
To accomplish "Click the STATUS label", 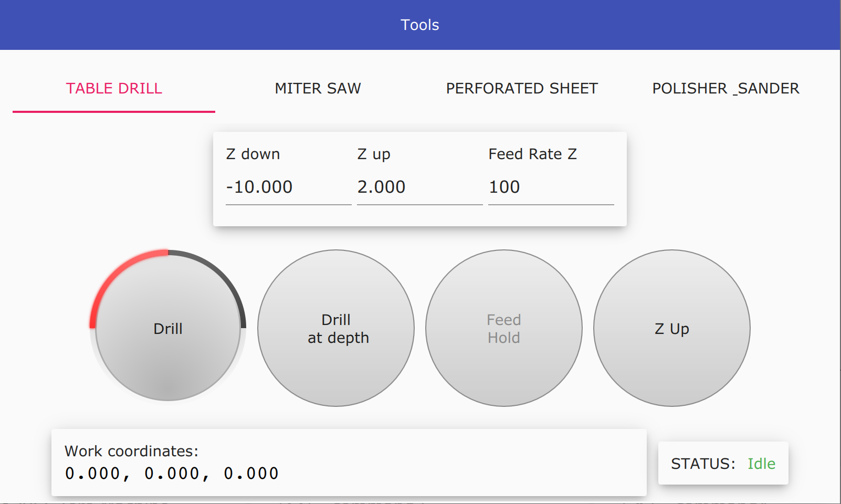I will point(703,464).
